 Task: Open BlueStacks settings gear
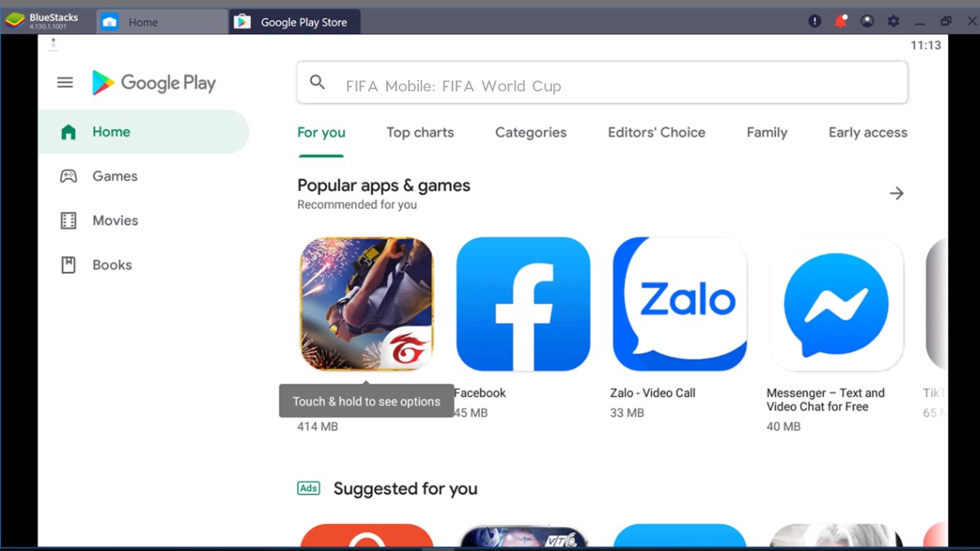(x=893, y=21)
